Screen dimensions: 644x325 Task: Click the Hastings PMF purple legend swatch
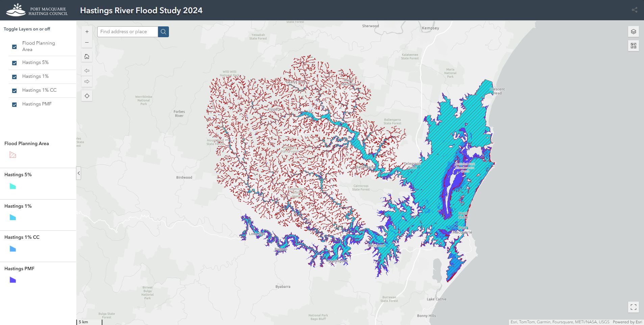click(13, 280)
